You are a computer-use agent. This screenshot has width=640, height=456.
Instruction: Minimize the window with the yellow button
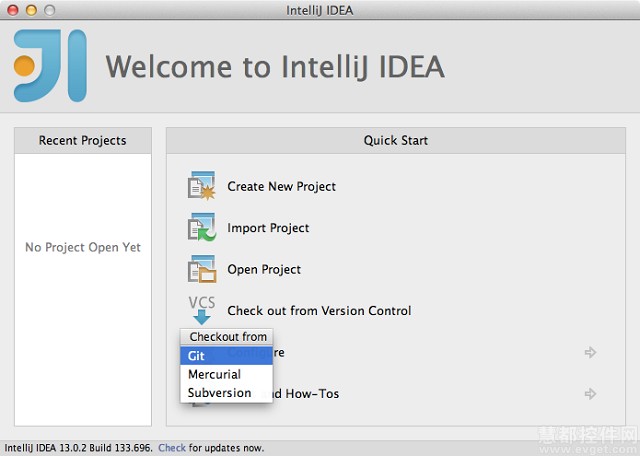click(x=31, y=10)
